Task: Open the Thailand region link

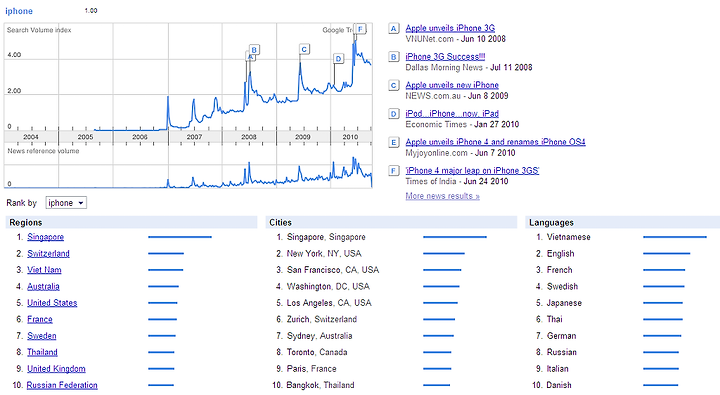Action: 42,352
